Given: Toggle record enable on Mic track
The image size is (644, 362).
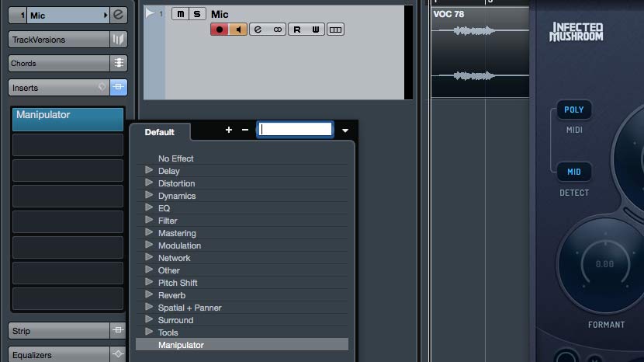Looking at the screenshot, I should pyautogui.click(x=219, y=30).
